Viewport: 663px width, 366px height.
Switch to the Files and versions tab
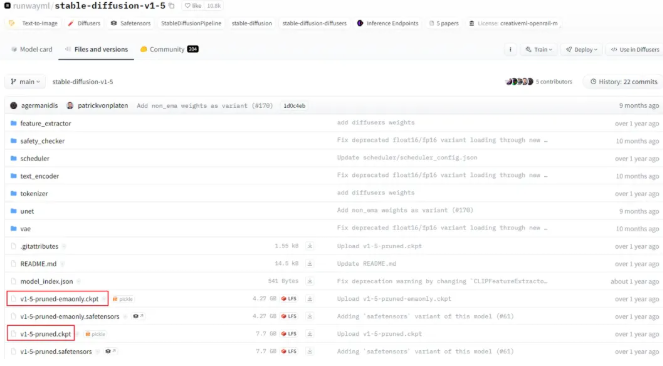96,49
